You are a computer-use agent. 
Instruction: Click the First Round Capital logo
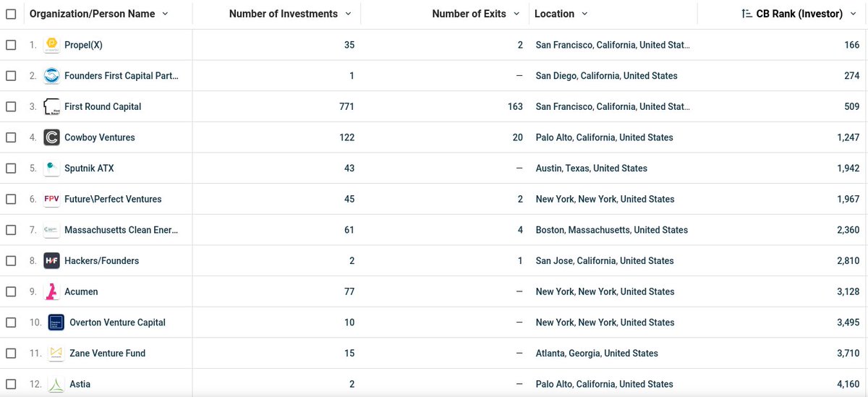(x=51, y=106)
